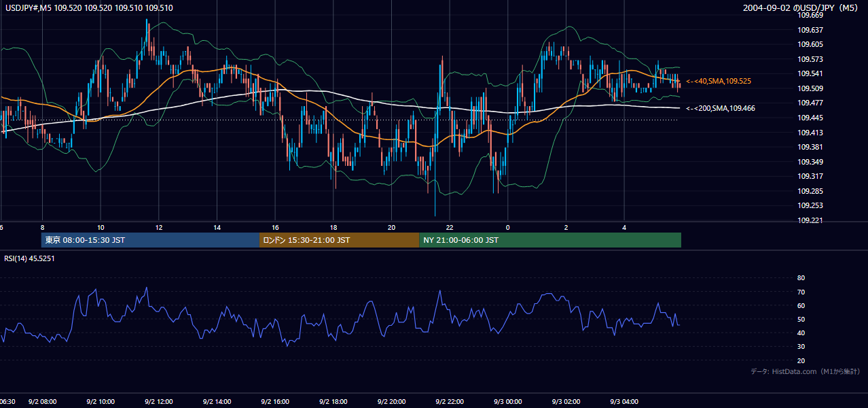Viewport: 868px width, 408px height.
Task: Click the 9/2 18:00 time axis label
Action: point(333,402)
